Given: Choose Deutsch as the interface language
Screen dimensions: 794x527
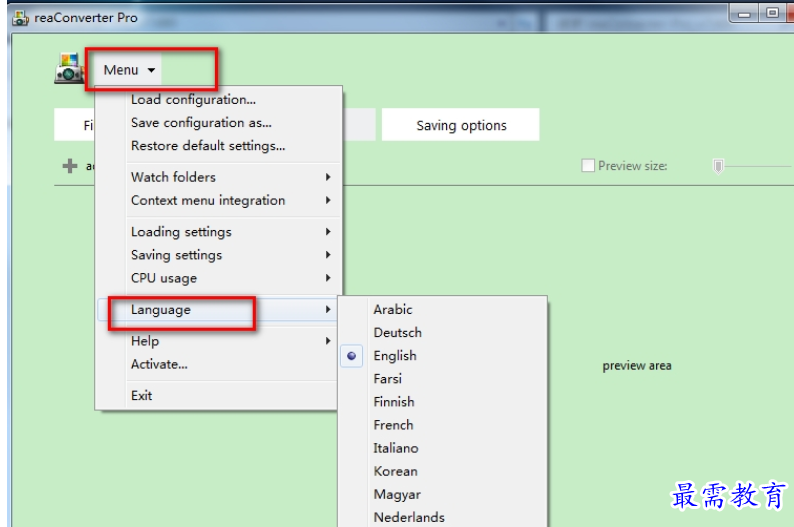Looking at the screenshot, I should (398, 333).
